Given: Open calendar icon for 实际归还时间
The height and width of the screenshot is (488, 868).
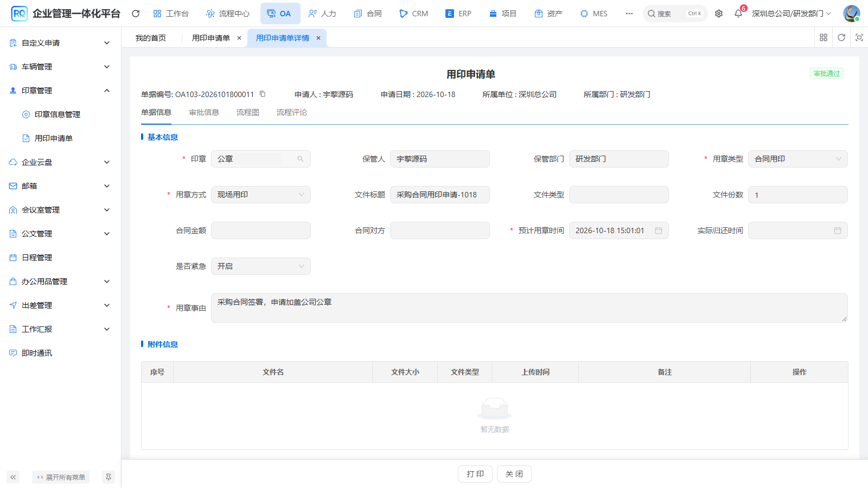Looking at the screenshot, I should pos(838,230).
